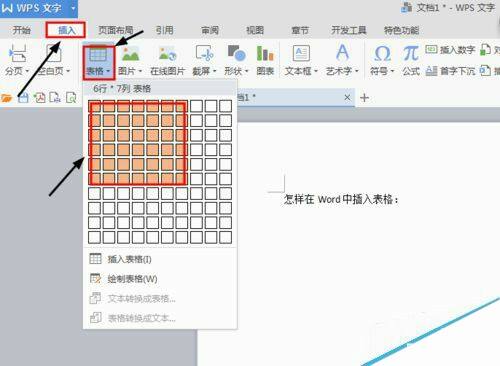
Task: Expand the 图片 dropdown arrow
Action: [140, 71]
